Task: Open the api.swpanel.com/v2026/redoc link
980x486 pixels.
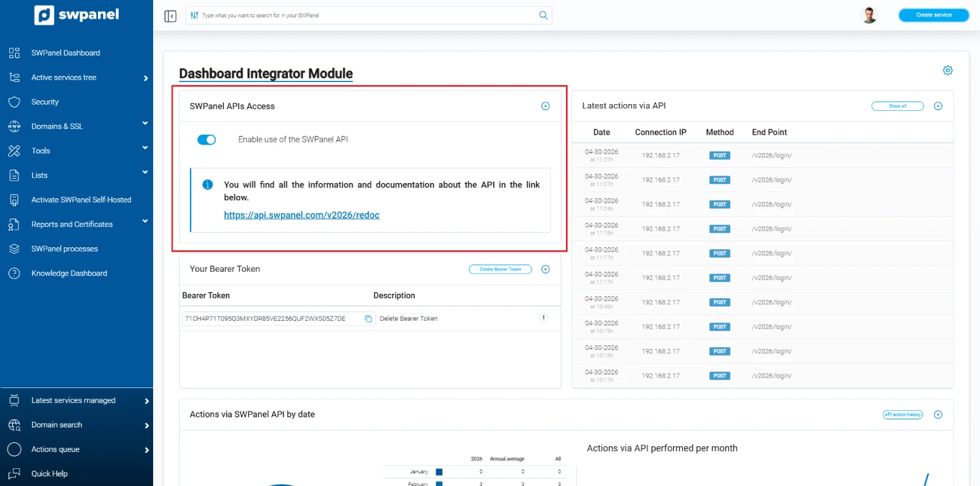Action: point(301,215)
